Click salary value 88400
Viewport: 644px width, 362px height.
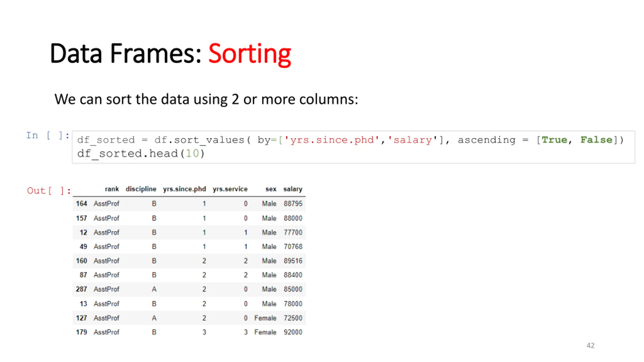click(293, 275)
